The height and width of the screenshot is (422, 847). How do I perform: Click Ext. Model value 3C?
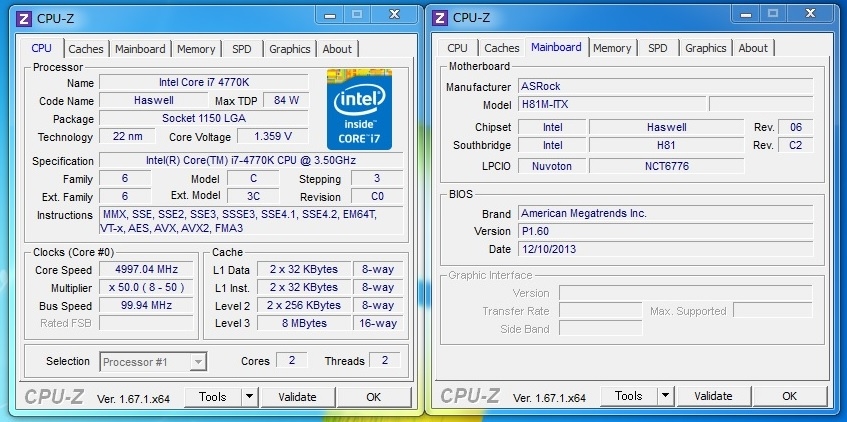tap(253, 196)
